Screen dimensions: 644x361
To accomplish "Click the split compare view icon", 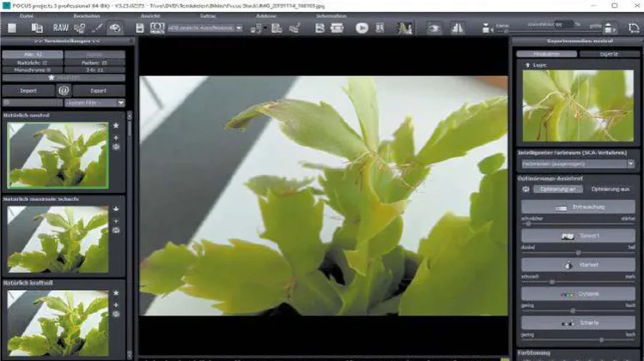I will (x=457, y=27).
